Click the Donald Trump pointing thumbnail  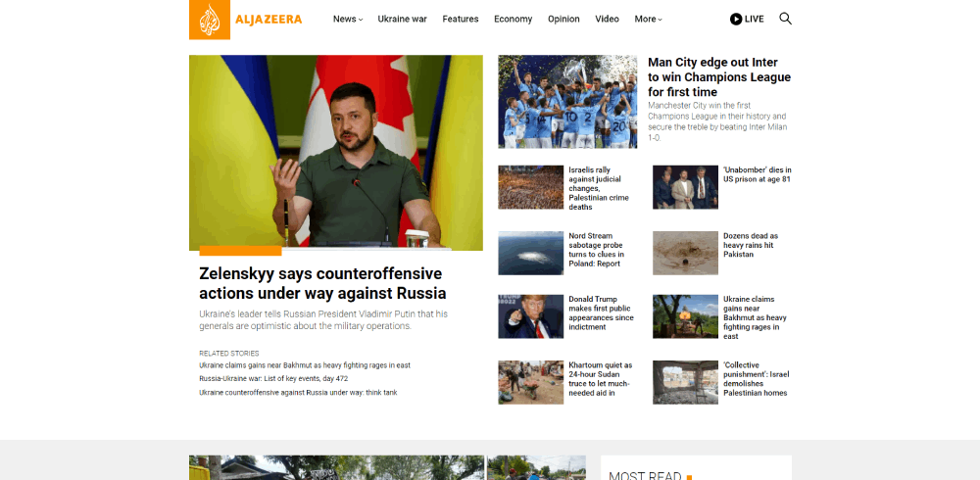[530, 316]
